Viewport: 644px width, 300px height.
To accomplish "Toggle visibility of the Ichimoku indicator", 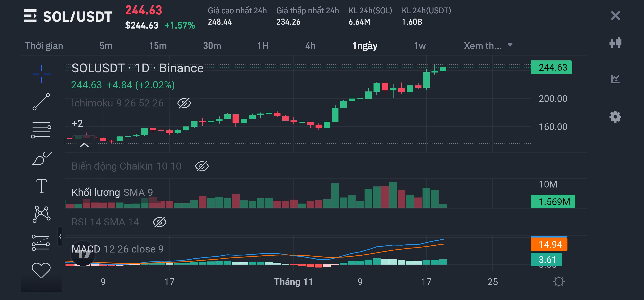I will [x=184, y=103].
